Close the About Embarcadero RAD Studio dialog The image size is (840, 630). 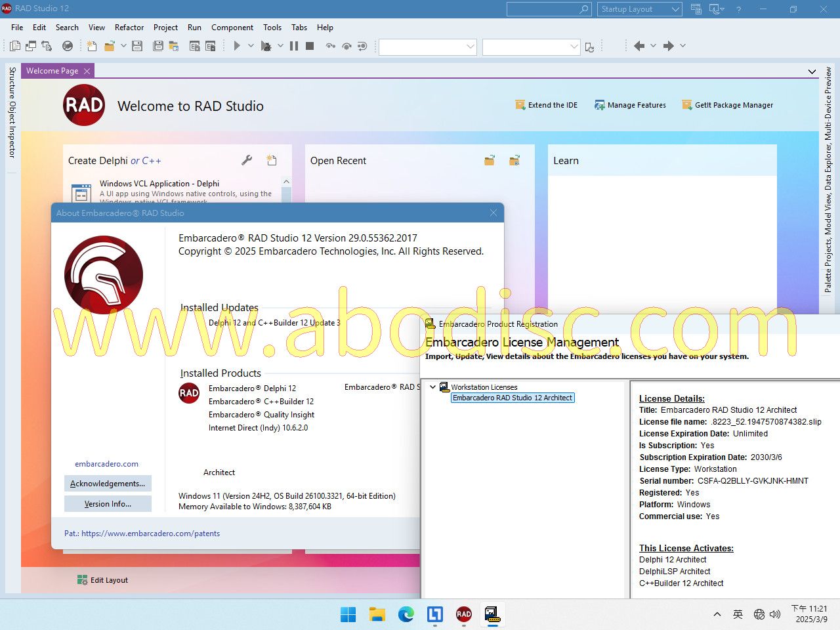[x=493, y=213]
